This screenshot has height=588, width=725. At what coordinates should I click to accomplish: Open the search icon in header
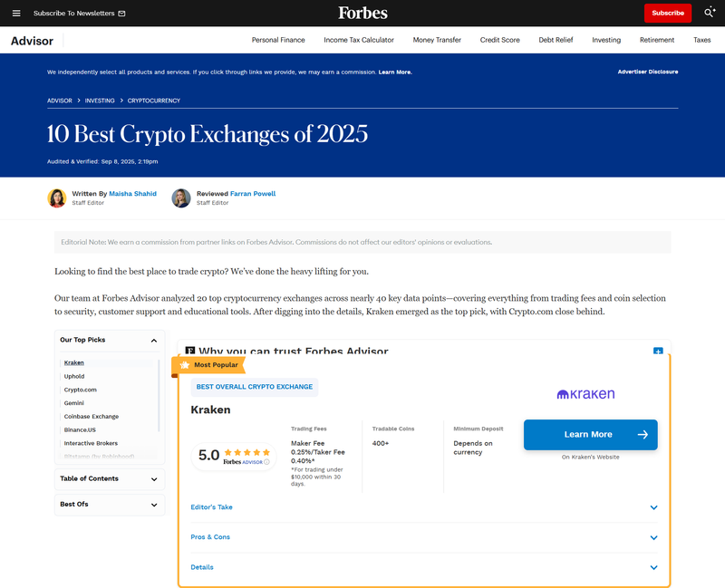710,13
